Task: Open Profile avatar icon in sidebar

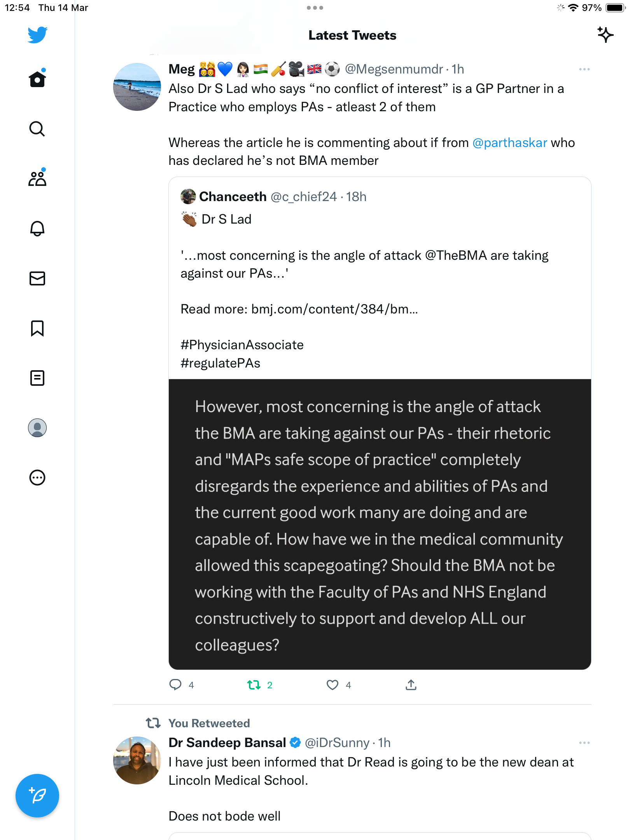Action: (37, 428)
